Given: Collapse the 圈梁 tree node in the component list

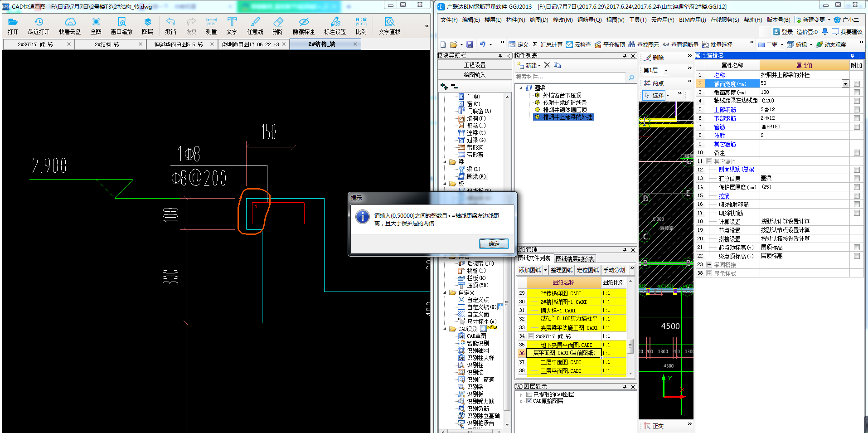Looking at the screenshot, I should 521,88.
